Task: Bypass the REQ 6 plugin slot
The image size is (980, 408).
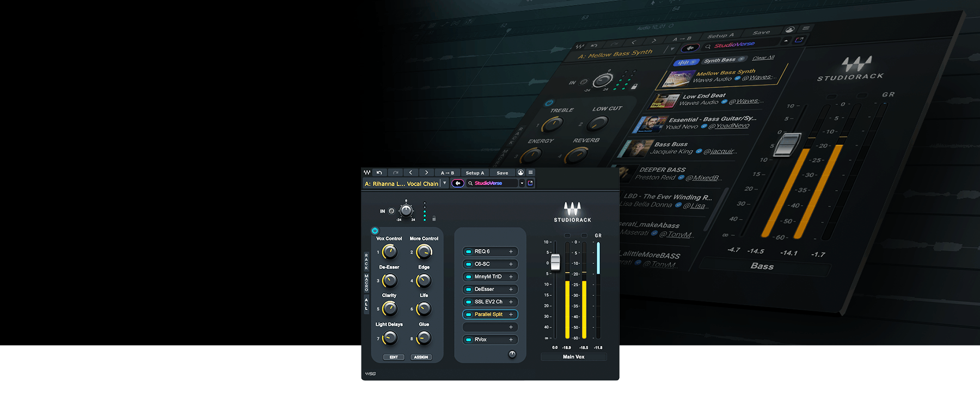Action: (469, 252)
